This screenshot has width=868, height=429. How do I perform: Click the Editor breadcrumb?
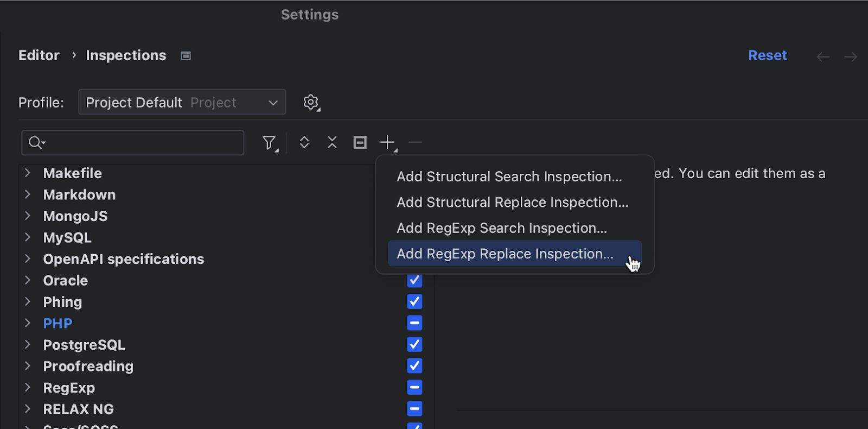tap(39, 55)
